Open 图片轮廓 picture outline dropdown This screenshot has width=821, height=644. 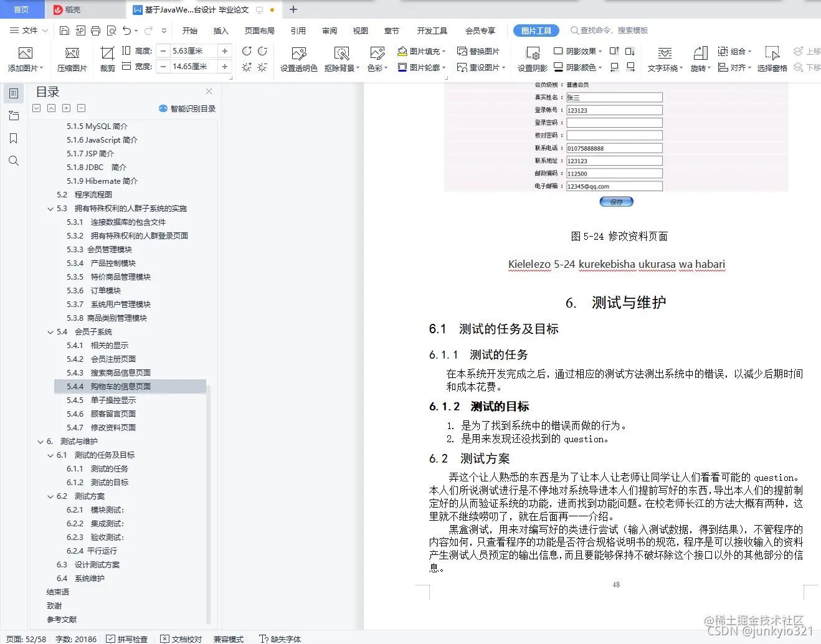point(422,67)
